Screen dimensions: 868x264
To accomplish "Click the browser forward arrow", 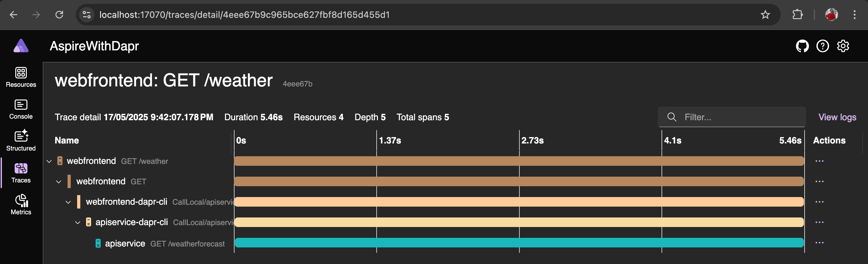I will [x=36, y=14].
